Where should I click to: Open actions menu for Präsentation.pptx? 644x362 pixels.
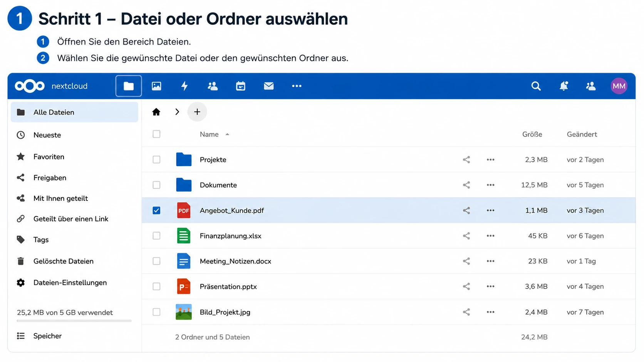click(x=490, y=287)
